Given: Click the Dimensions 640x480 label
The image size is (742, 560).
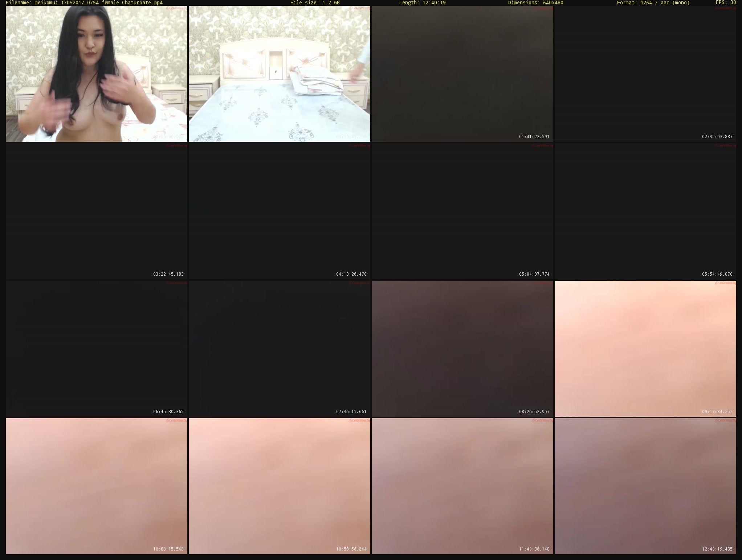Looking at the screenshot, I should tap(535, 3).
